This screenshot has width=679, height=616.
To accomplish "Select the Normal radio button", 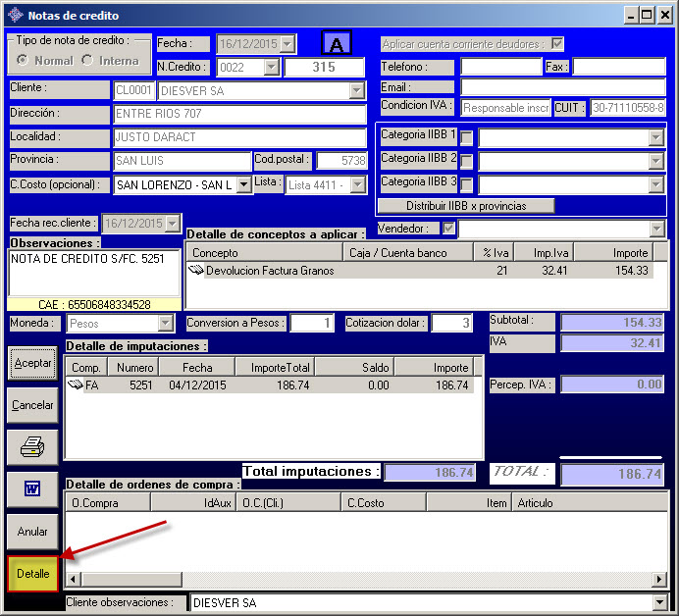I will [x=23, y=61].
